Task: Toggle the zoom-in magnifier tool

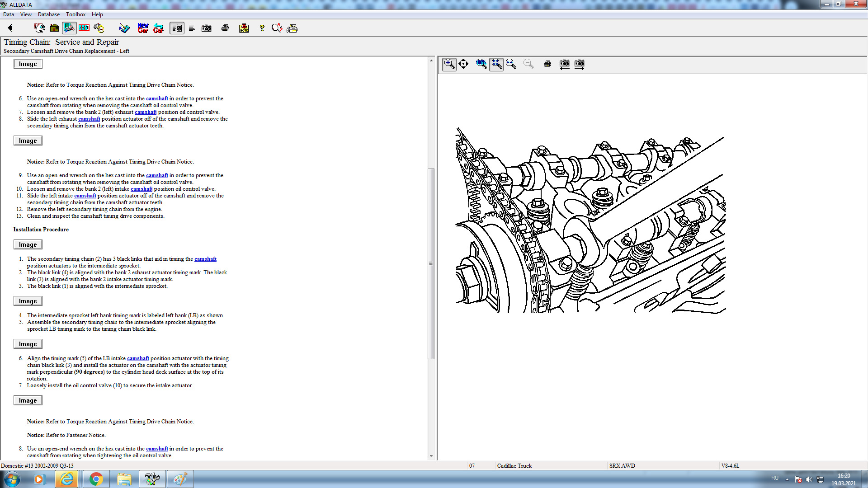Action: pos(449,64)
